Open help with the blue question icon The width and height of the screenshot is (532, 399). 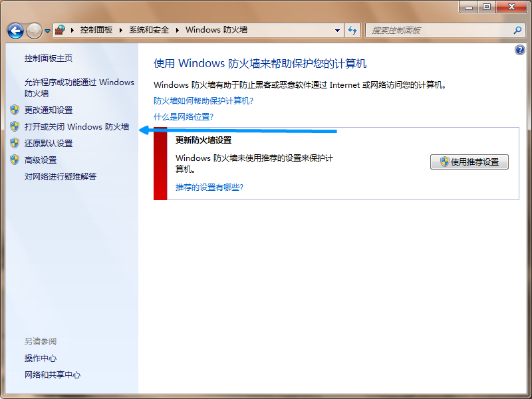tap(519, 51)
